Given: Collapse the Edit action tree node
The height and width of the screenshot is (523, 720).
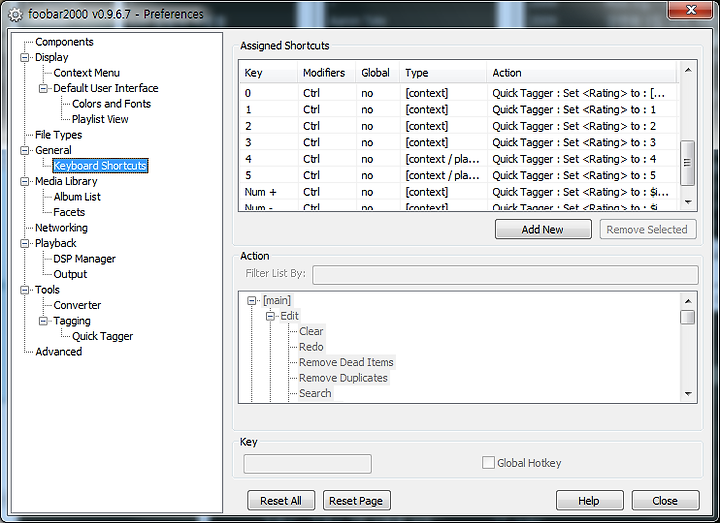Looking at the screenshot, I should pos(270,316).
